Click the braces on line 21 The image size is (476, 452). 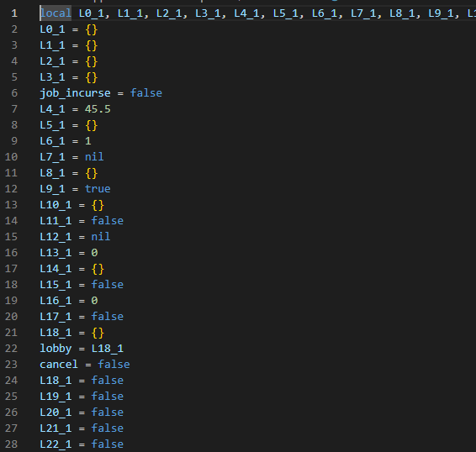point(98,333)
